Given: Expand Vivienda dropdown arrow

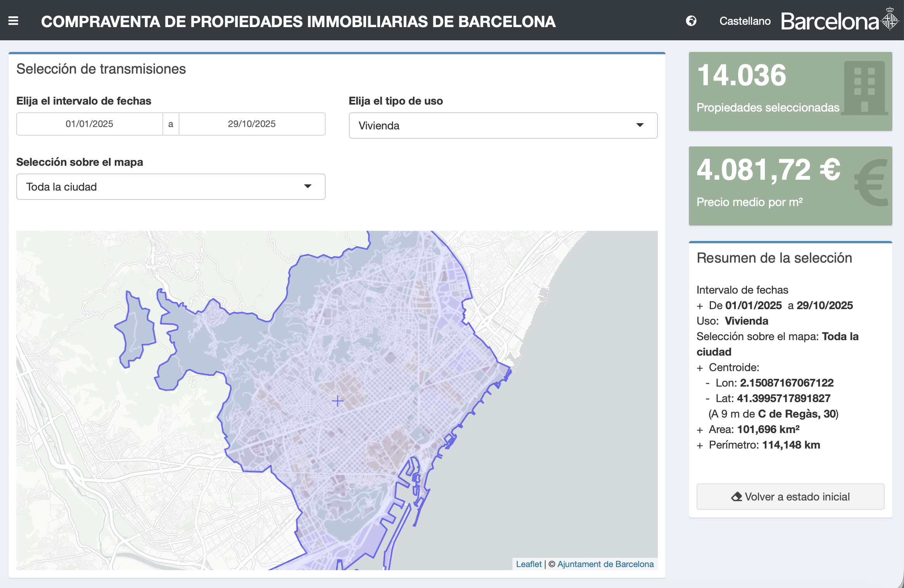Looking at the screenshot, I should click(640, 125).
